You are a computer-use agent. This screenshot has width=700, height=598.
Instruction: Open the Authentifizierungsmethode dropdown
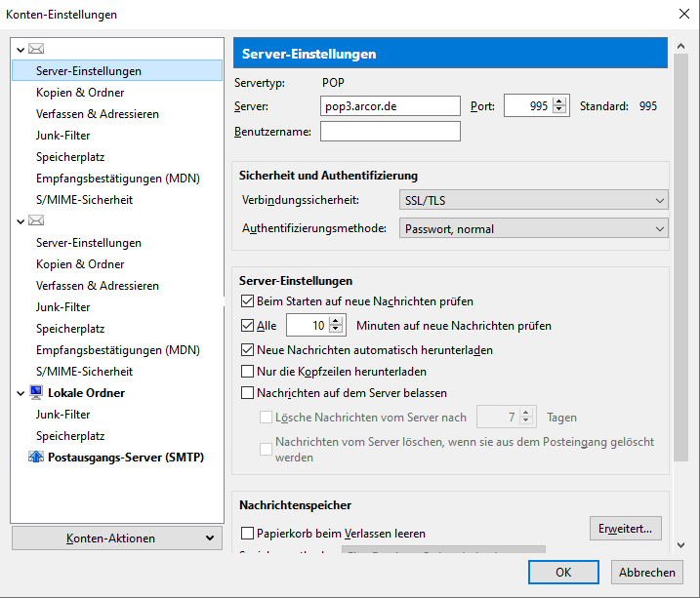tap(533, 229)
